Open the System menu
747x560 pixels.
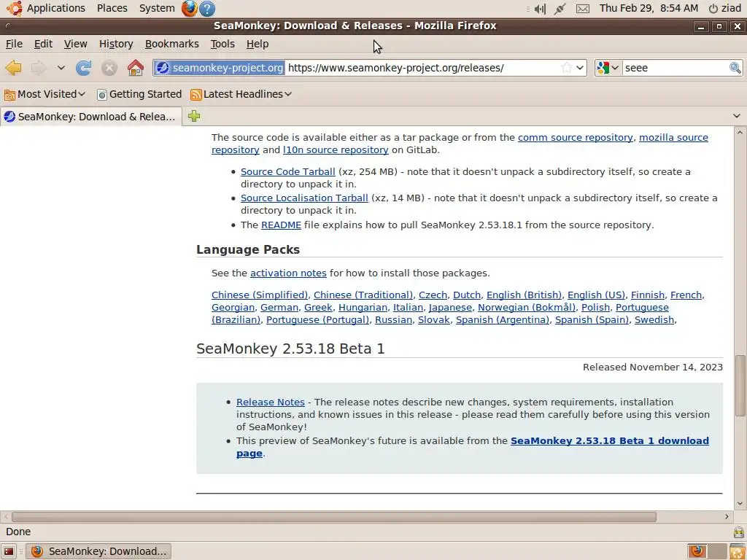(157, 8)
